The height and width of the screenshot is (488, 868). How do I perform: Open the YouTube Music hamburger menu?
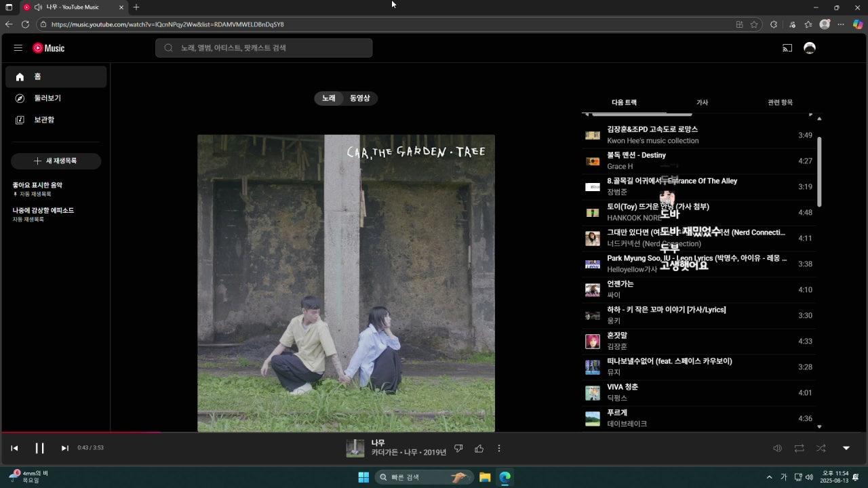pyautogui.click(x=18, y=48)
